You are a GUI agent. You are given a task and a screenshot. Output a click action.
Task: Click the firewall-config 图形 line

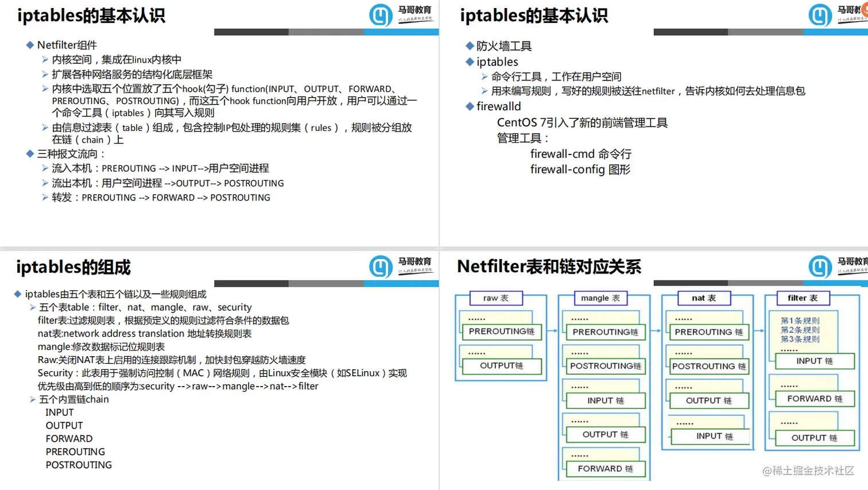click(580, 169)
